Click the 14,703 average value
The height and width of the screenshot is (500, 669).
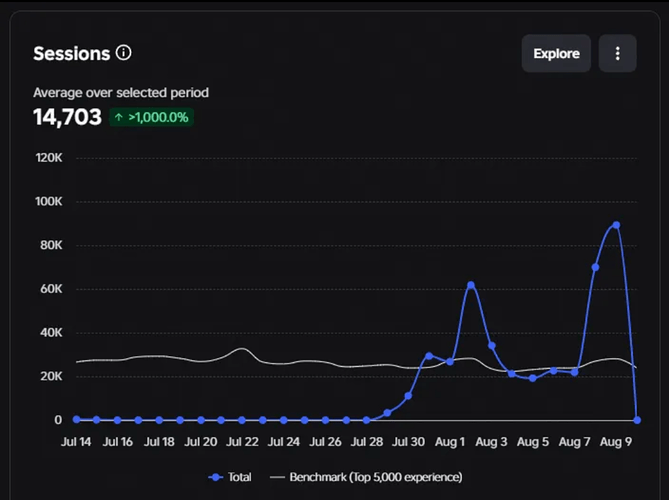pyautogui.click(x=67, y=117)
